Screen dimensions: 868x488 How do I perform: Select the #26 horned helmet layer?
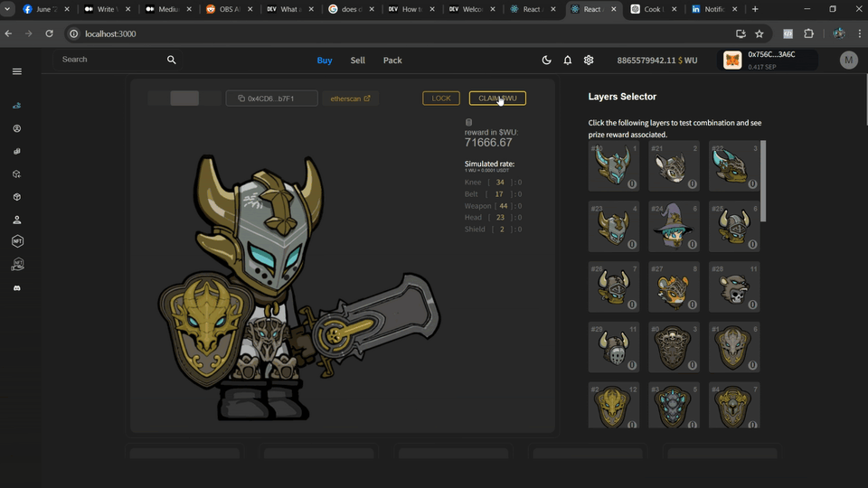click(613, 286)
